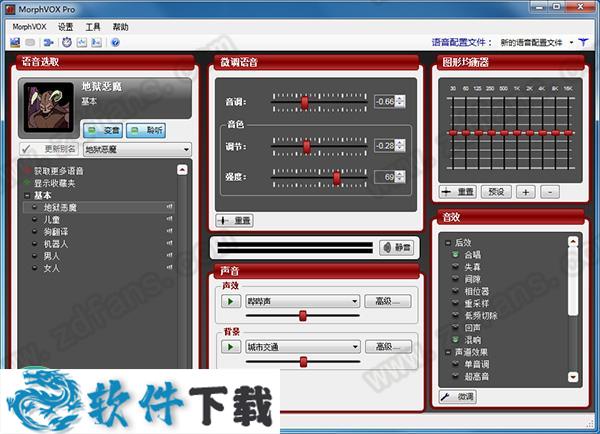600x434 pixels.
Task: Open the 地狱恶魔 alias dropdown
Action: (x=137, y=149)
